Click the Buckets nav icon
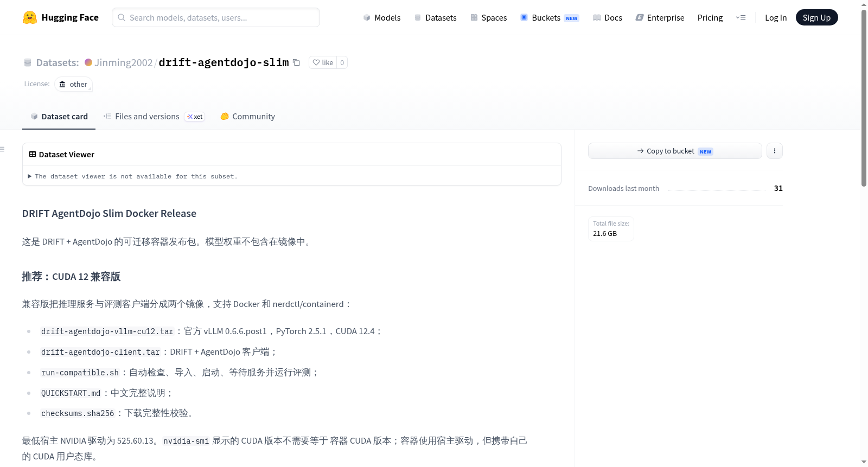This screenshot has height=467, width=868. point(524,17)
